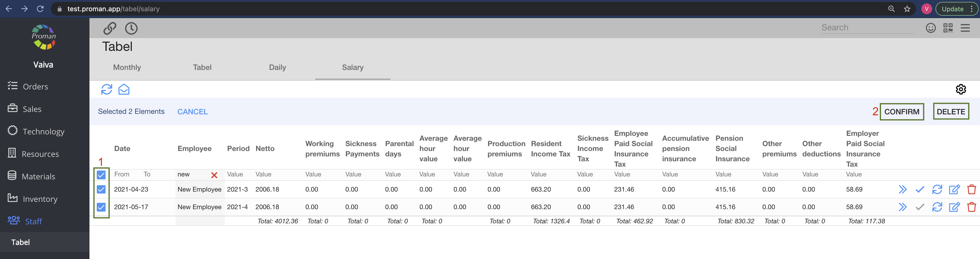Switch to the Monthly tab
The width and height of the screenshot is (980, 259).
pos(127,67)
